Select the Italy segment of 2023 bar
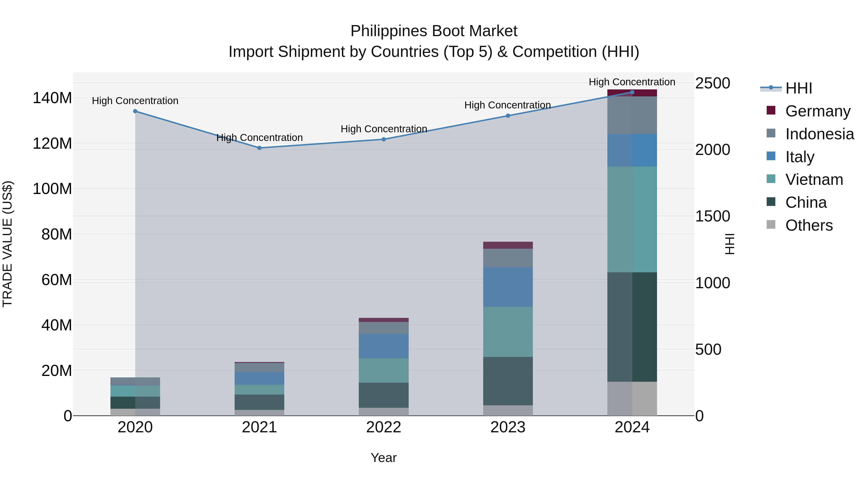Viewport: 868px width, 488px height. pos(508,287)
